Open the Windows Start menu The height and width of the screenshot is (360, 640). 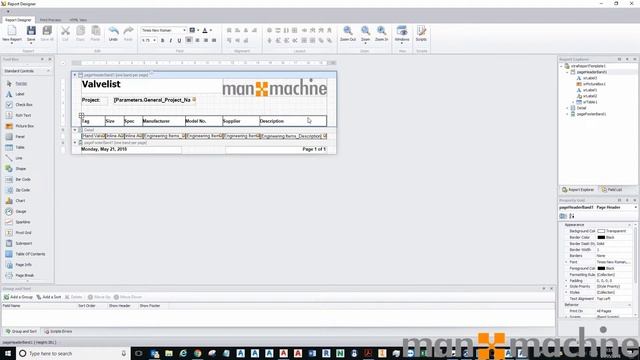coord(8,353)
